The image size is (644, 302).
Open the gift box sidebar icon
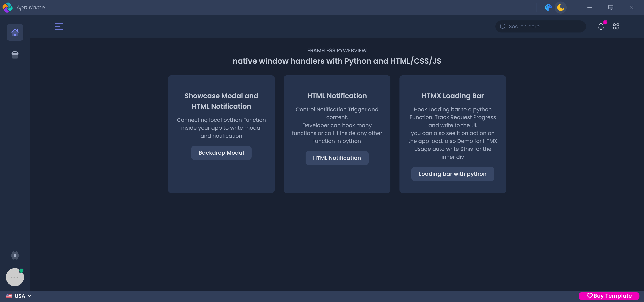coord(15,54)
